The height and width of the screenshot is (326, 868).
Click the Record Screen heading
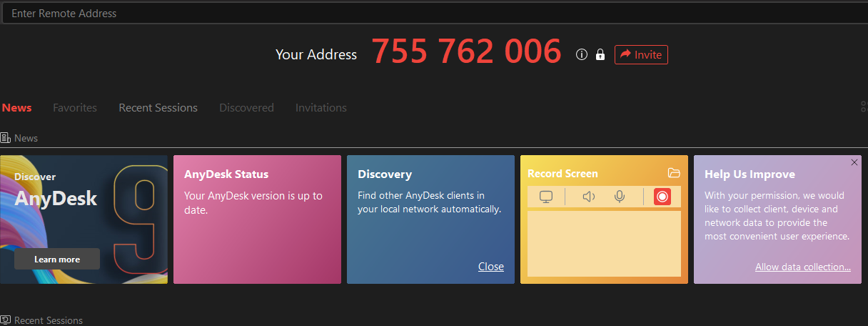562,174
